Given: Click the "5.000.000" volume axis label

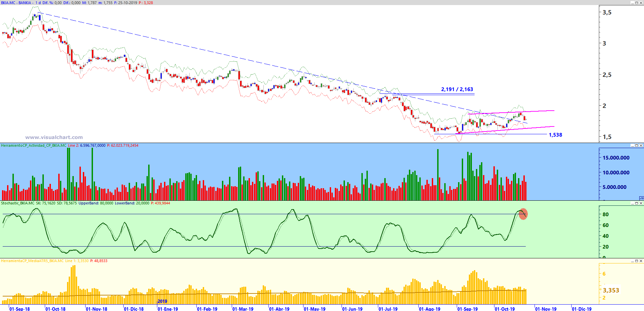Looking at the screenshot, I should (615, 187).
